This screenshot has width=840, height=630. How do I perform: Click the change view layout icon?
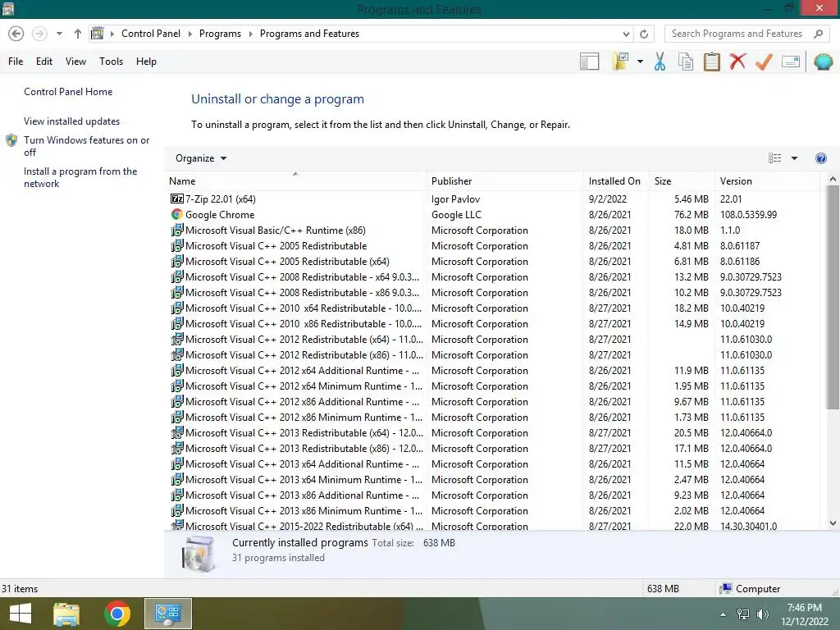(774, 158)
